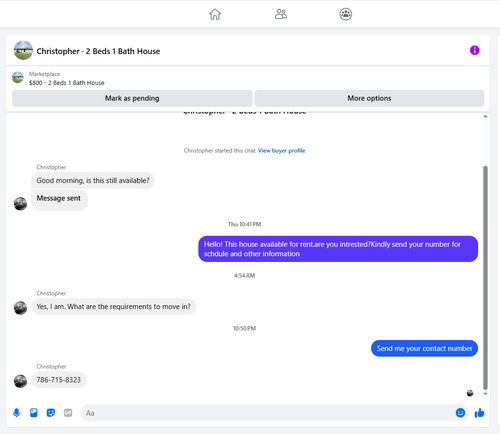Click the scrollbar up arrow

pos(485,116)
